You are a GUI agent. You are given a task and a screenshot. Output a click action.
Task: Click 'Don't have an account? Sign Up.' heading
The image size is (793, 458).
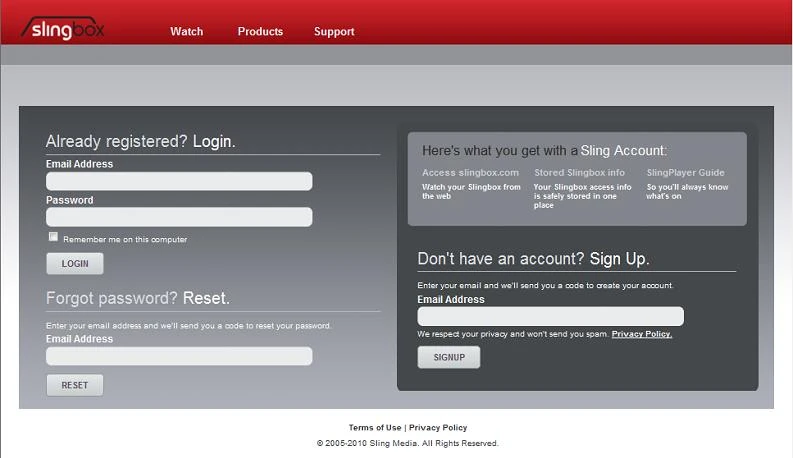pos(533,259)
